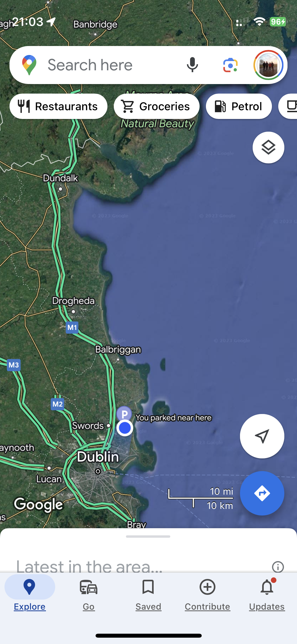297x644 pixels.
Task: Tap the parked car P marker
Action: click(124, 414)
